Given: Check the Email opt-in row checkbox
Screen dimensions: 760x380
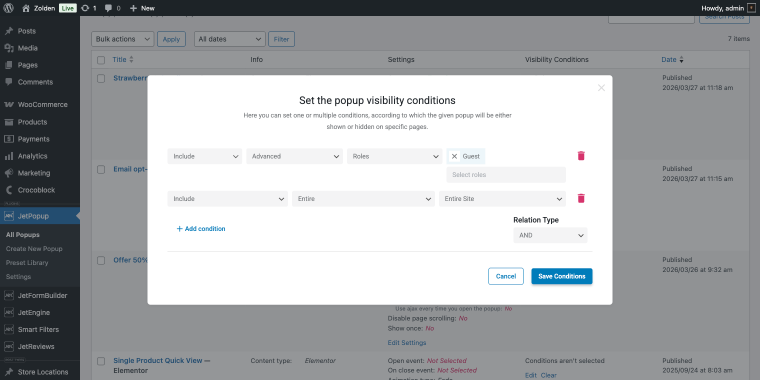Looking at the screenshot, I should coord(101,170).
